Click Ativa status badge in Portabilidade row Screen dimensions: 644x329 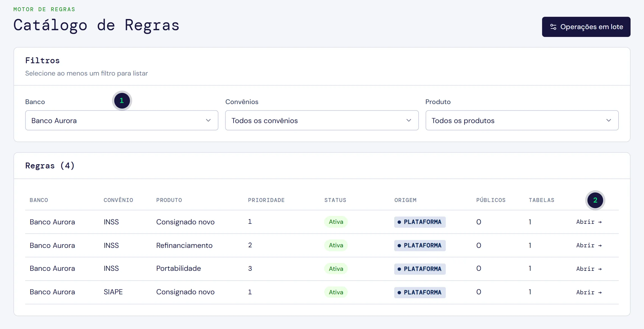(336, 269)
